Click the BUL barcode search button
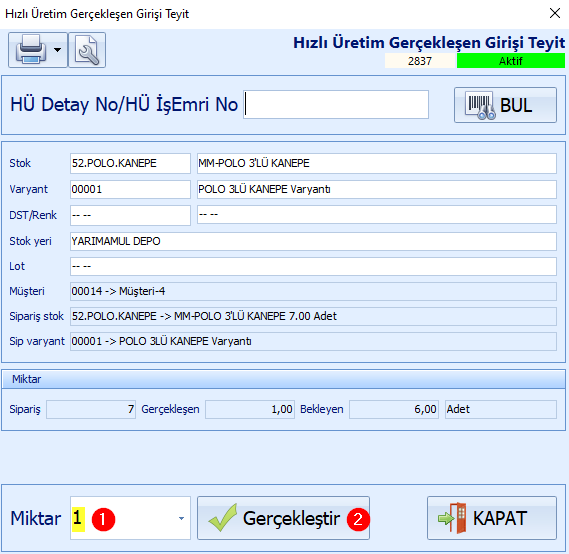The width and height of the screenshot is (569, 554). point(505,105)
